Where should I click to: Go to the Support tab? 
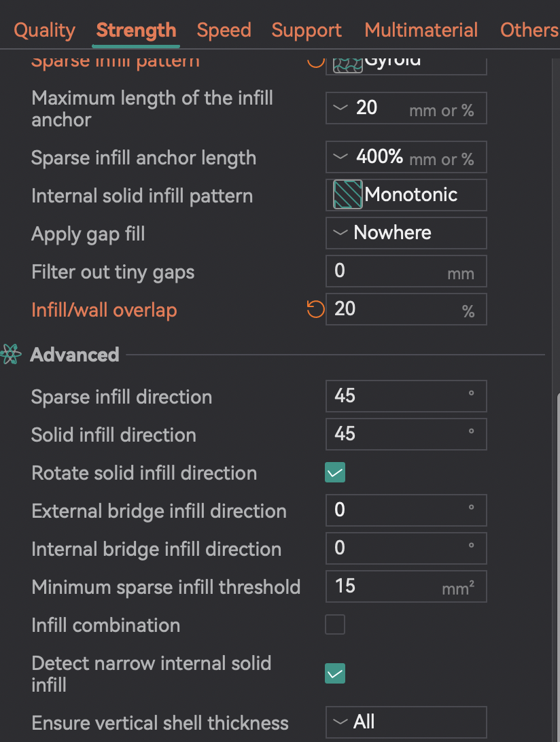pos(307,31)
